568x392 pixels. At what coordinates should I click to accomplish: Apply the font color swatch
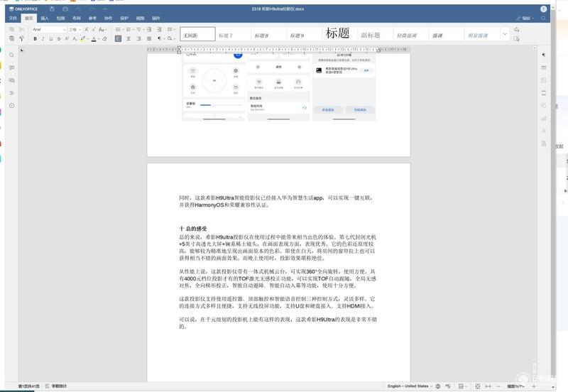tap(94, 38)
